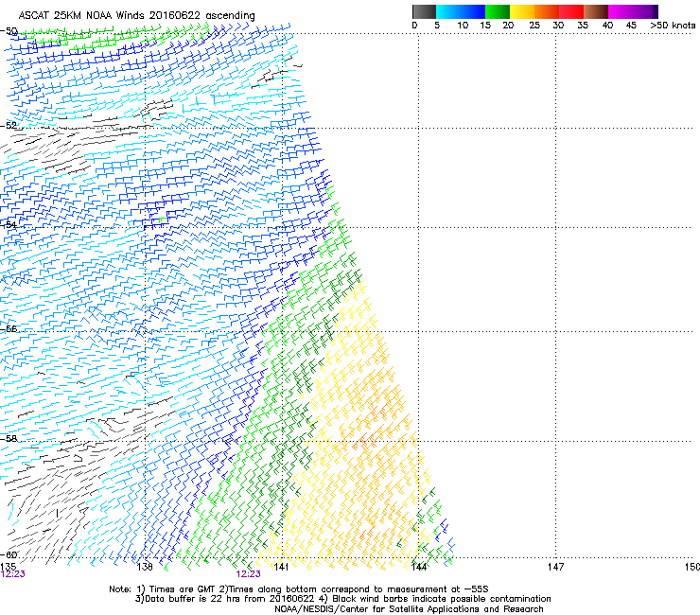
Task: Choose the yellow 20-25 knots legend swatch
Action: (522, 11)
